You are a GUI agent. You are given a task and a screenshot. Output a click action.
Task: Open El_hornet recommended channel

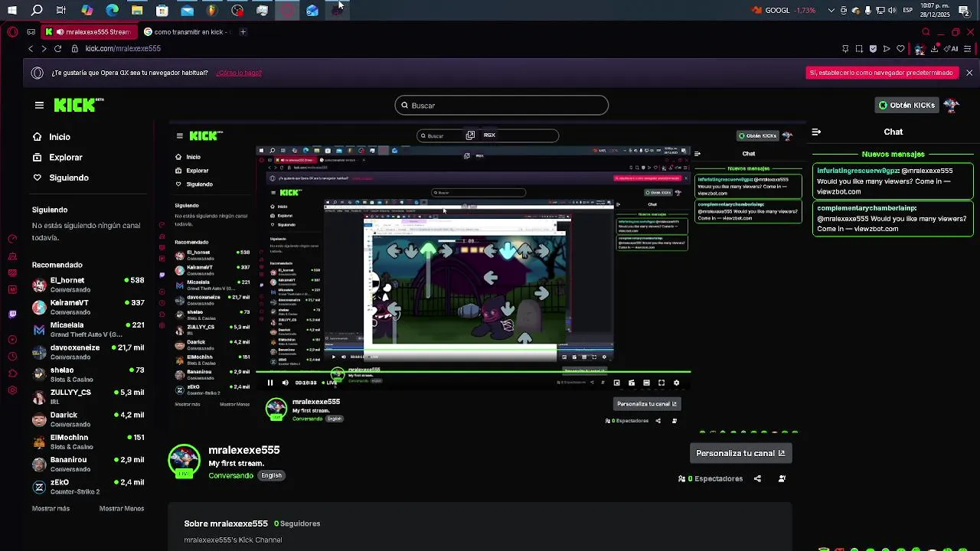tap(87, 285)
